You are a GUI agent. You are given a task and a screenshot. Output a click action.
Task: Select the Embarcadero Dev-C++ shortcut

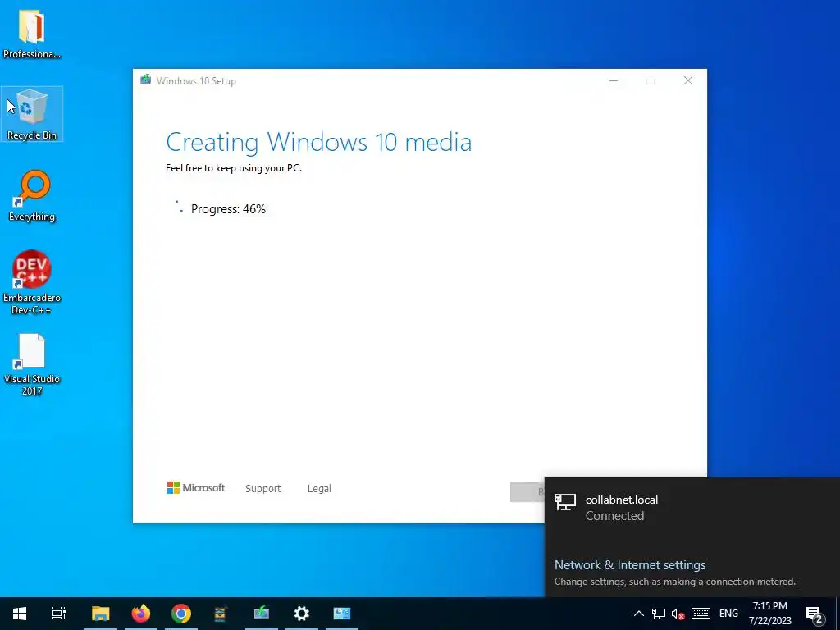click(x=32, y=282)
